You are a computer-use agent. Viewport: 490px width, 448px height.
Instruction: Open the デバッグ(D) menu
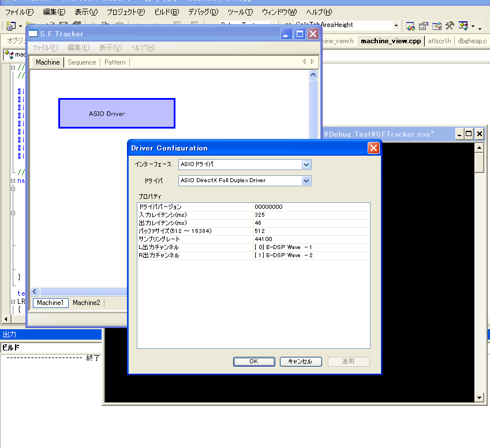tap(203, 12)
